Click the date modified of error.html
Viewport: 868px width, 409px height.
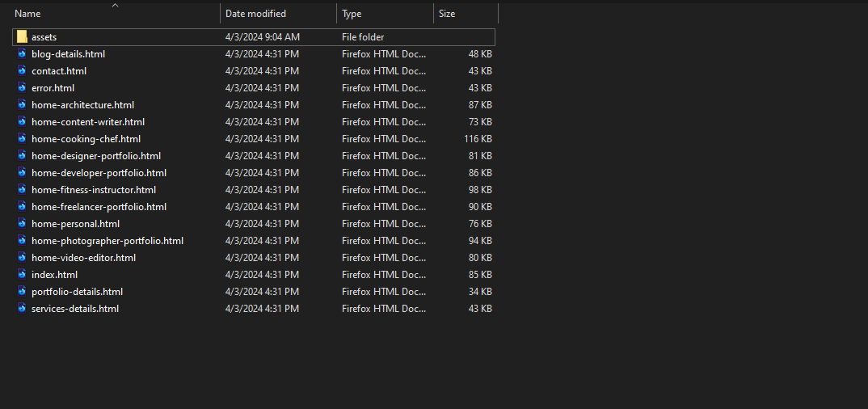coord(262,88)
